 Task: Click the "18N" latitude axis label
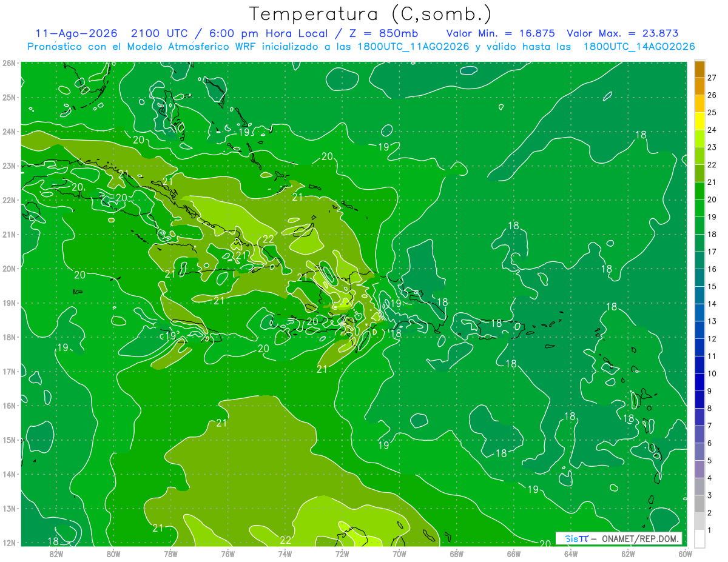(9, 337)
